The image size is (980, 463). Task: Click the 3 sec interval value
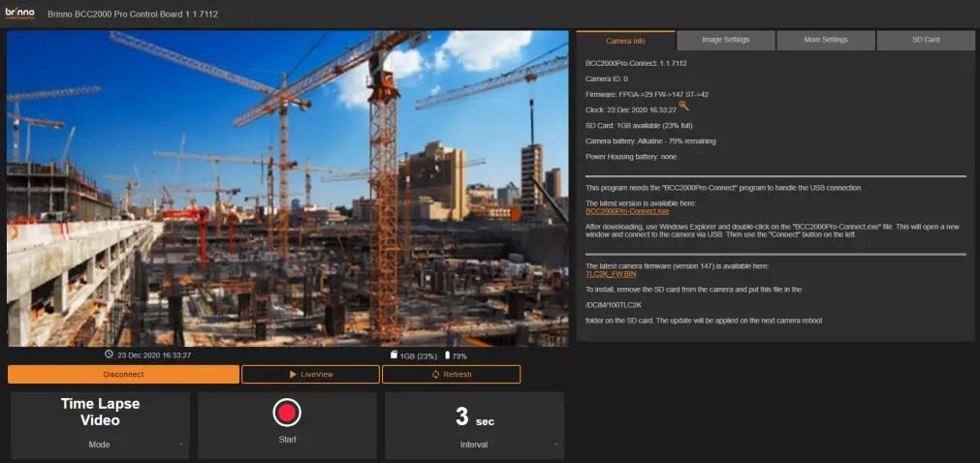click(474, 417)
